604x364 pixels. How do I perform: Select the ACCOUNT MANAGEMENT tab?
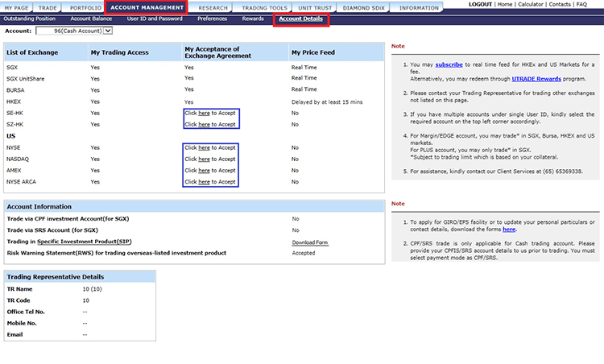pos(147,7)
